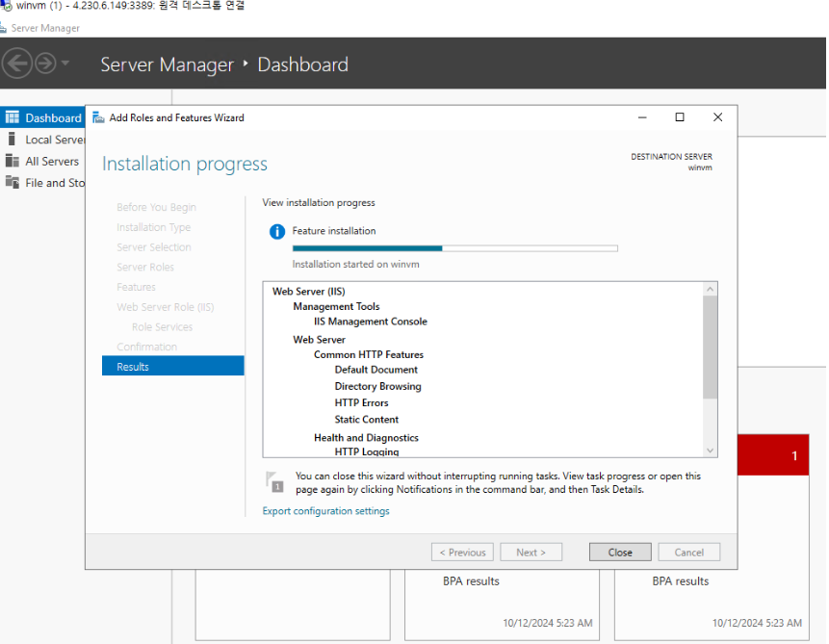Click the Server Manager back arrow
Screen dimensions: 829x644
[17, 64]
